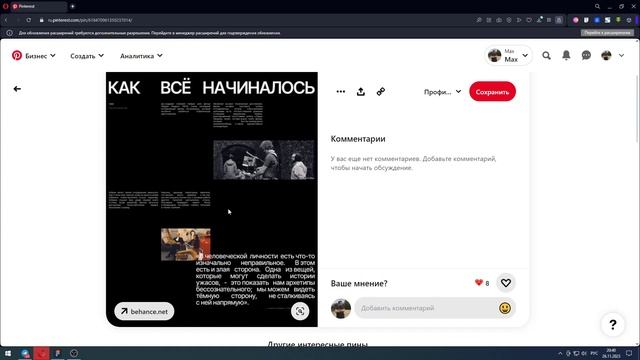Select the Pinterest browser tab
This screenshot has width=640, height=360.
[39, 7]
